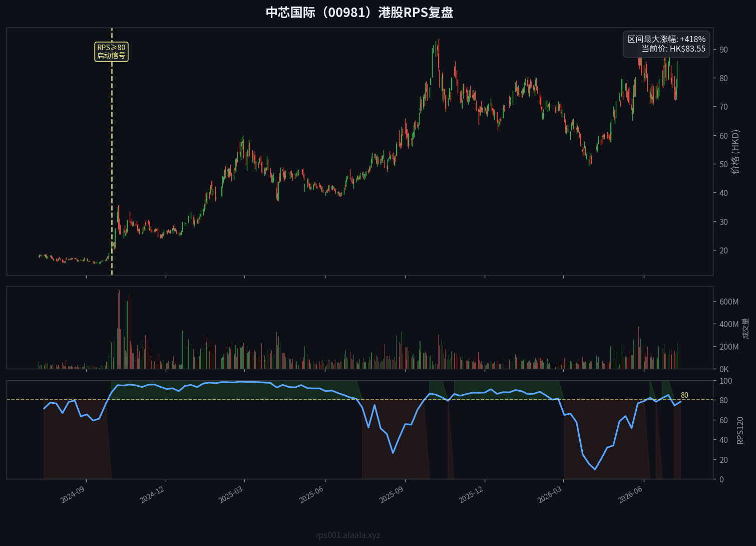Click the 600M volume axis tick

729,302
